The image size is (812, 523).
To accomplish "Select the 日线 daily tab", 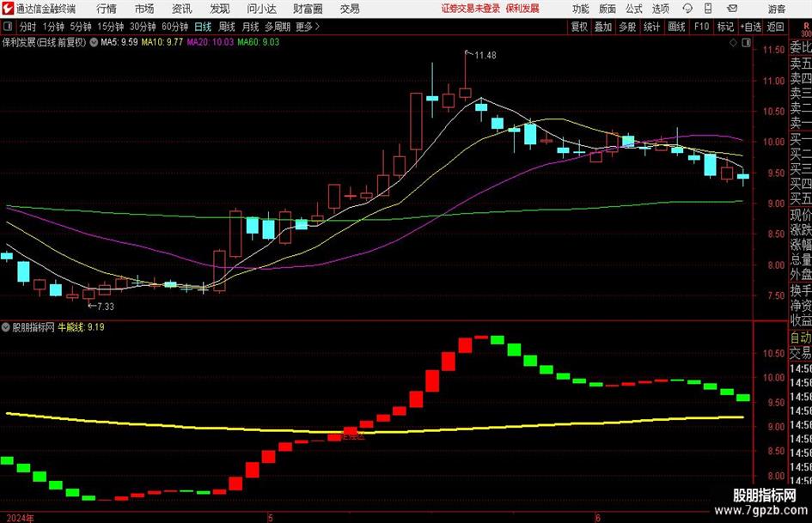I will (x=203, y=27).
